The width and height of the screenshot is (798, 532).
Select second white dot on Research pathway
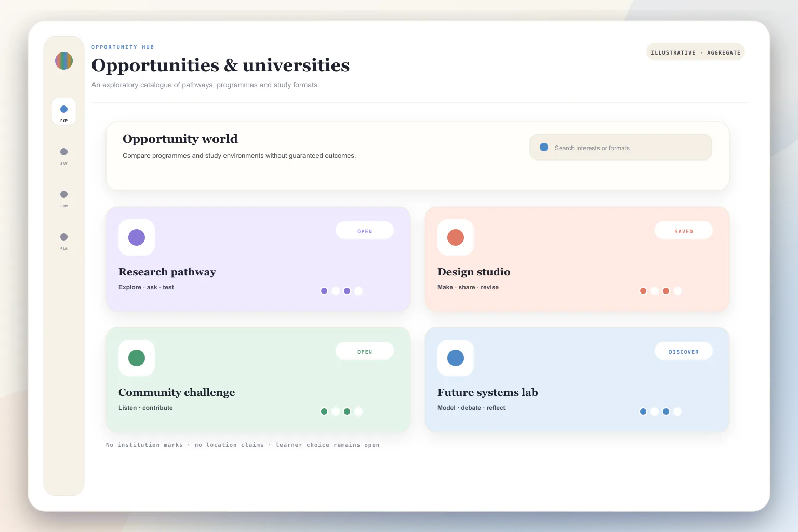336,291
